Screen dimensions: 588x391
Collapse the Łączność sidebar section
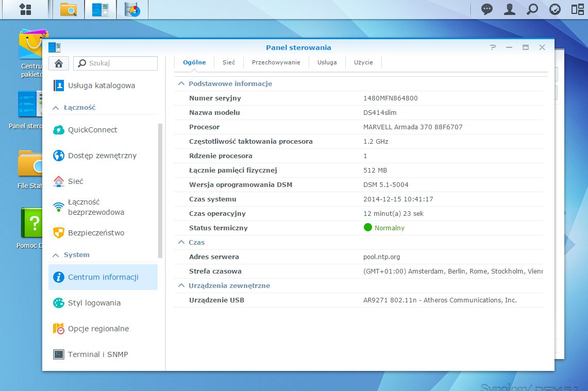[56, 108]
